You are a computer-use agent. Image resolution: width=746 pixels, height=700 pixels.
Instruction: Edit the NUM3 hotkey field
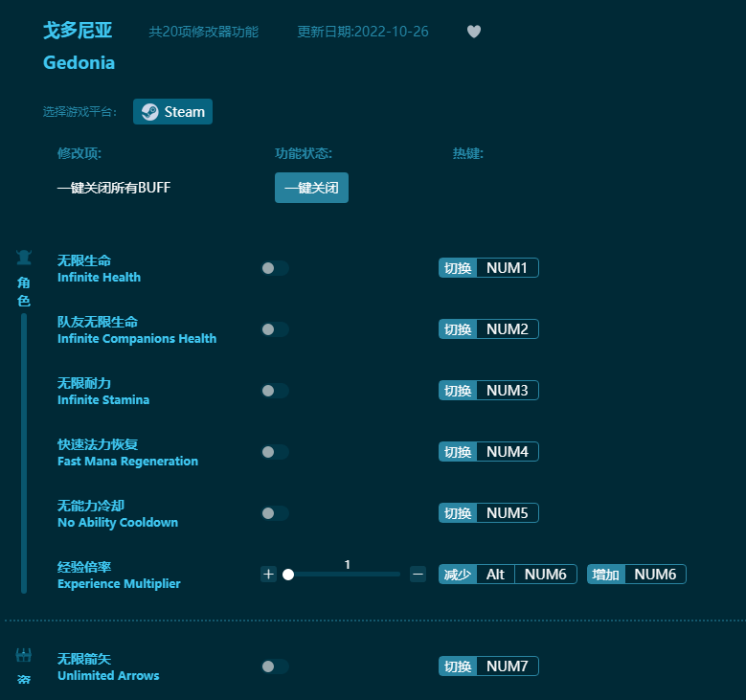(508, 391)
